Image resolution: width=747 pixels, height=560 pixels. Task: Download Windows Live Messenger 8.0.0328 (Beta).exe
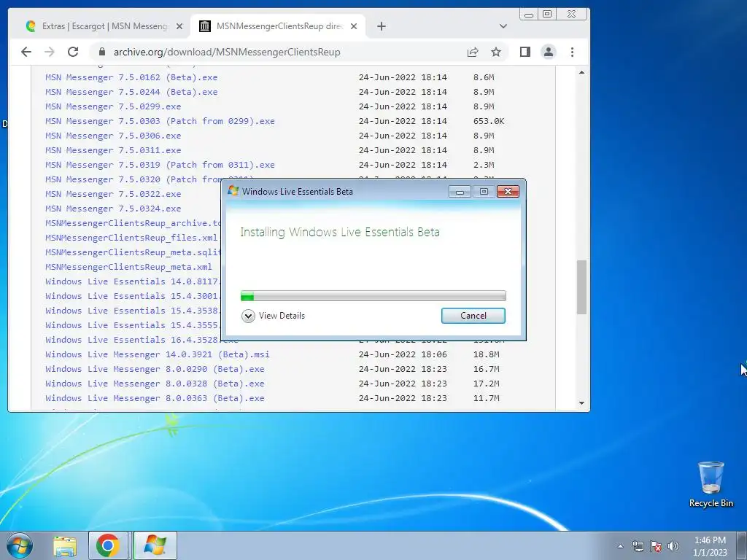[x=155, y=384]
